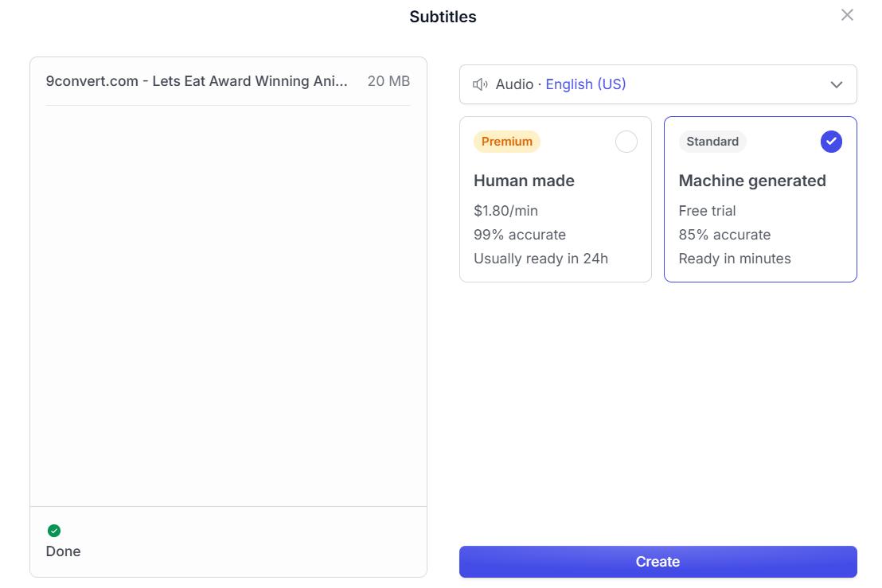
Task: Click the Human made heading
Action: click(x=524, y=181)
